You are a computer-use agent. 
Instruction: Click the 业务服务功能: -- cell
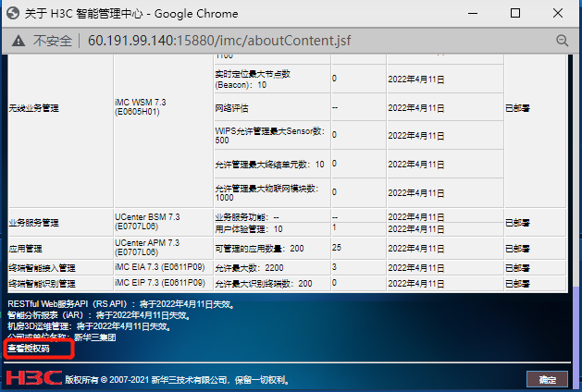272,216
